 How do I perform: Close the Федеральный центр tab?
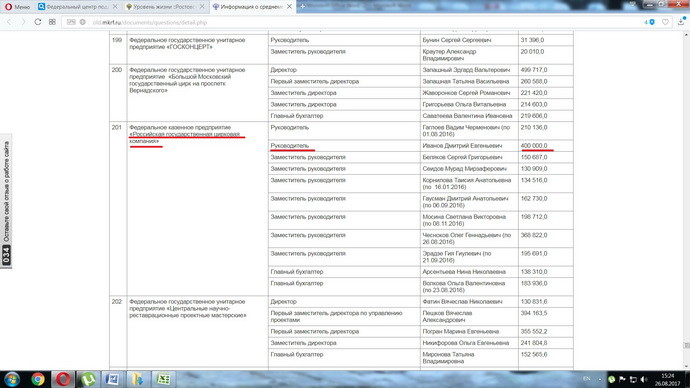(x=114, y=7)
